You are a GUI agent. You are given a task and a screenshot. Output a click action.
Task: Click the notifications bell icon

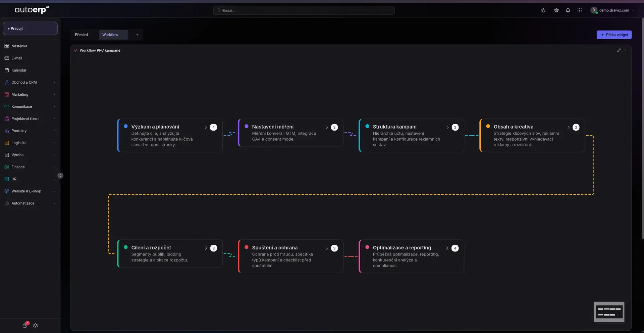pyautogui.click(x=568, y=10)
